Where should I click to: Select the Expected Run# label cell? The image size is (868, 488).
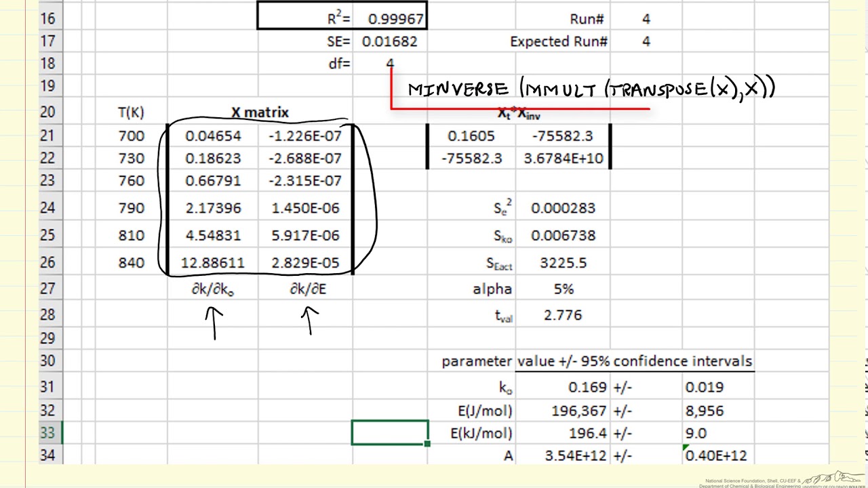pyautogui.click(x=559, y=41)
